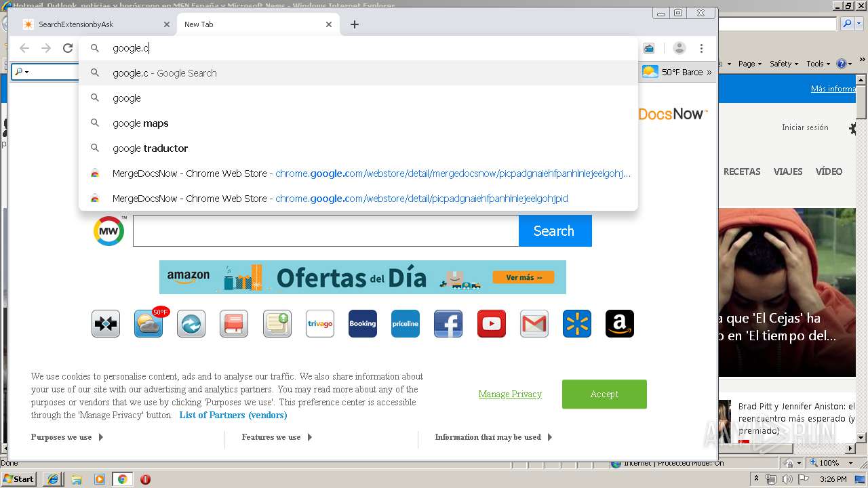The height and width of the screenshot is (488, 868).
Task: Click Chrome's reload page button
Action: (68, 48)
